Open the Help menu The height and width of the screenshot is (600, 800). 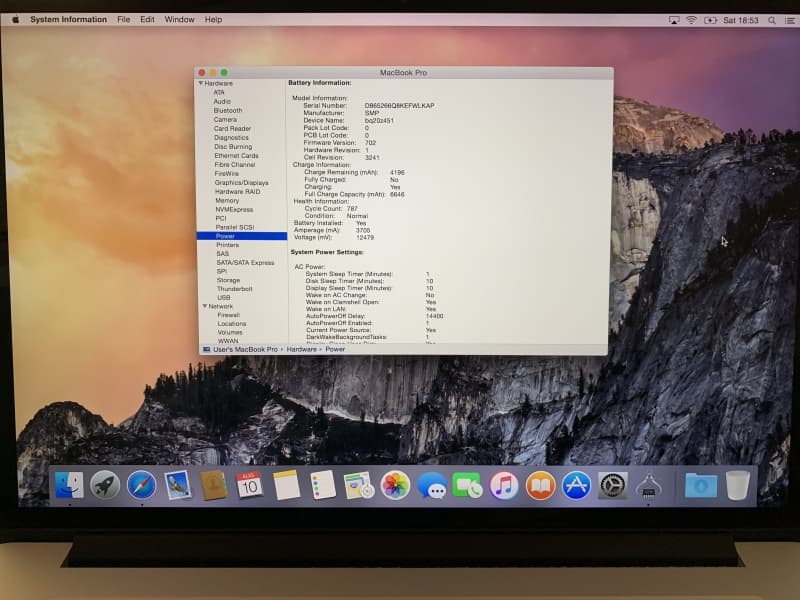click(x=213, y=19)
